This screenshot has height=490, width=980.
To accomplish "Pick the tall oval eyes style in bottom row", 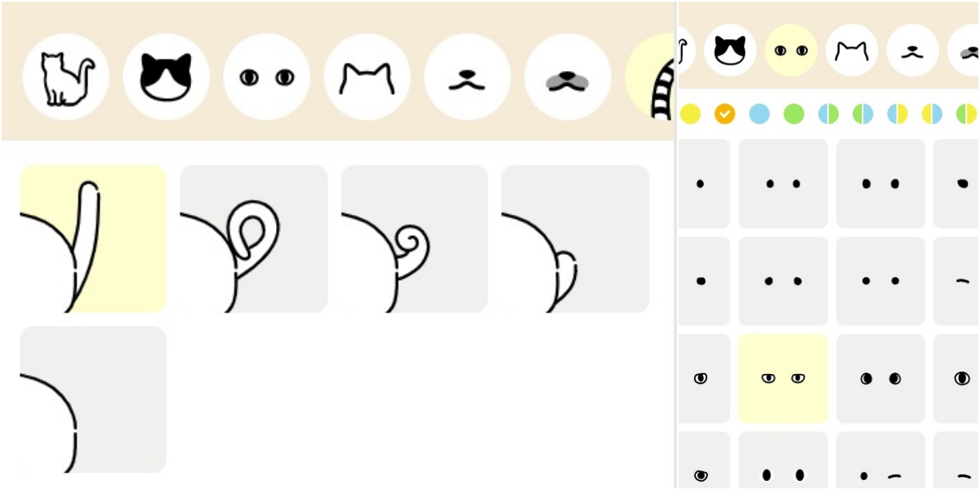I will (783, 461).
